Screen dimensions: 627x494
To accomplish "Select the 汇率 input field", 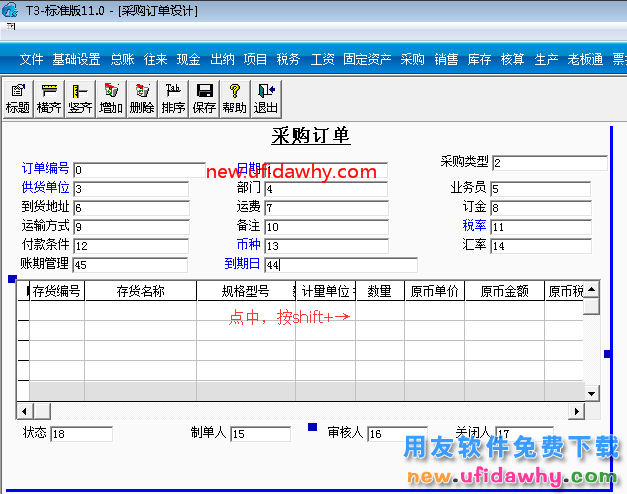I will click(x=541, y=246).
